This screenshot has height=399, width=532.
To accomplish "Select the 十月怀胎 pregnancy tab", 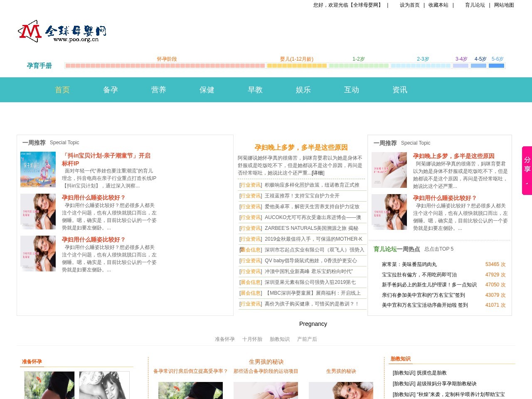I will 252,339.
